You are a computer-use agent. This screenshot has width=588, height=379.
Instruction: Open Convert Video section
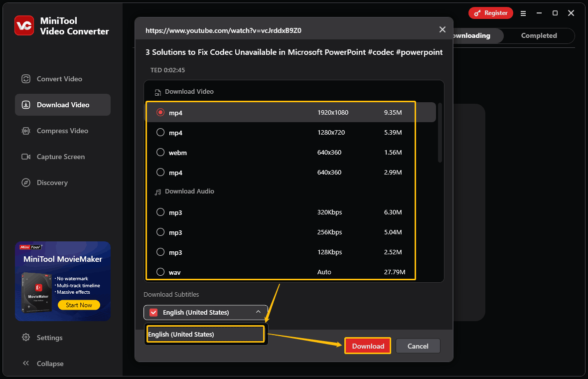(x=63, y=79)
